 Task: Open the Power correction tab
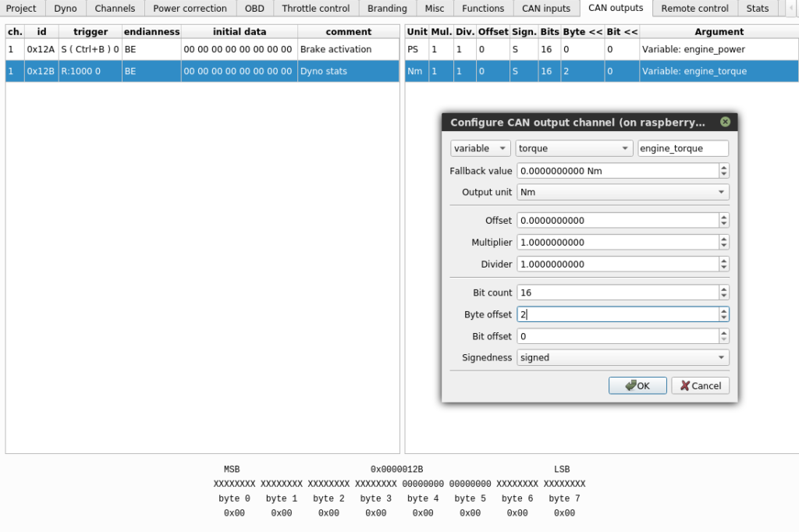coord(190,8)
